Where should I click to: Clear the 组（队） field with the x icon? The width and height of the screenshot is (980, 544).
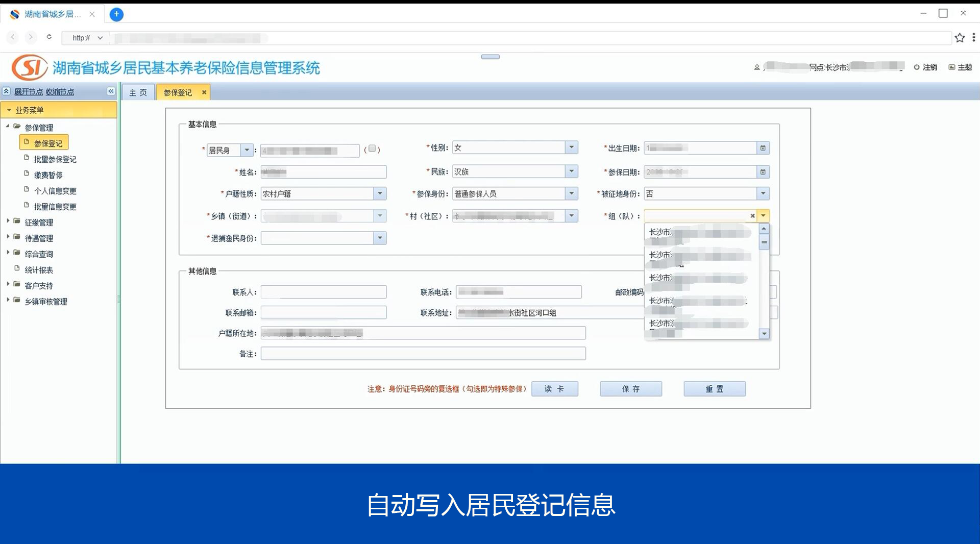pyautogui.click(x=752, y=215)
